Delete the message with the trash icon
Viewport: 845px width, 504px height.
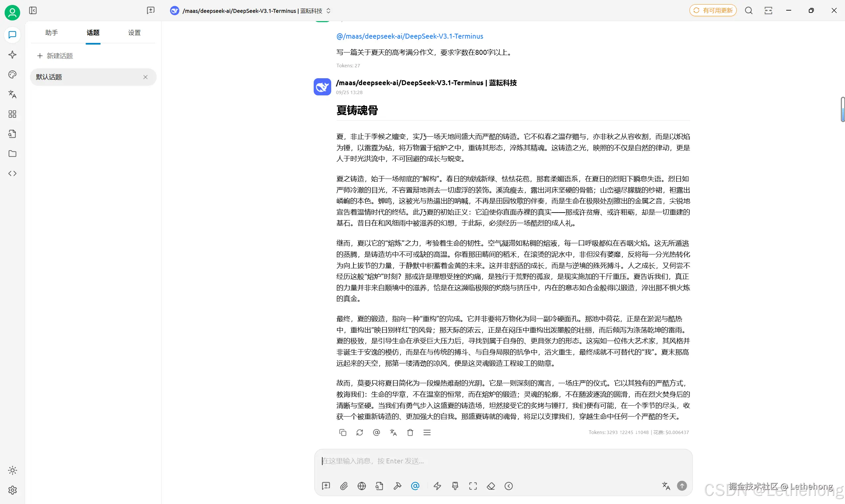click(410, 432)
